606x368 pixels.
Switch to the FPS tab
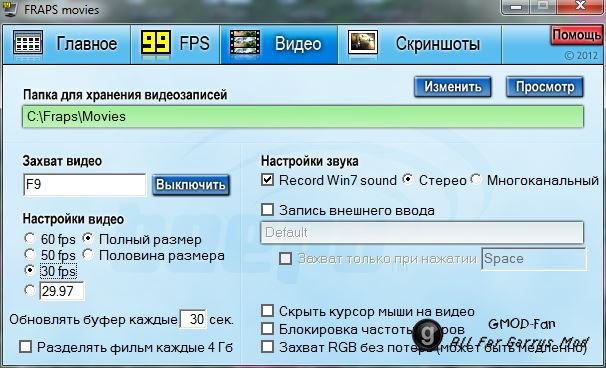[175, 44]
